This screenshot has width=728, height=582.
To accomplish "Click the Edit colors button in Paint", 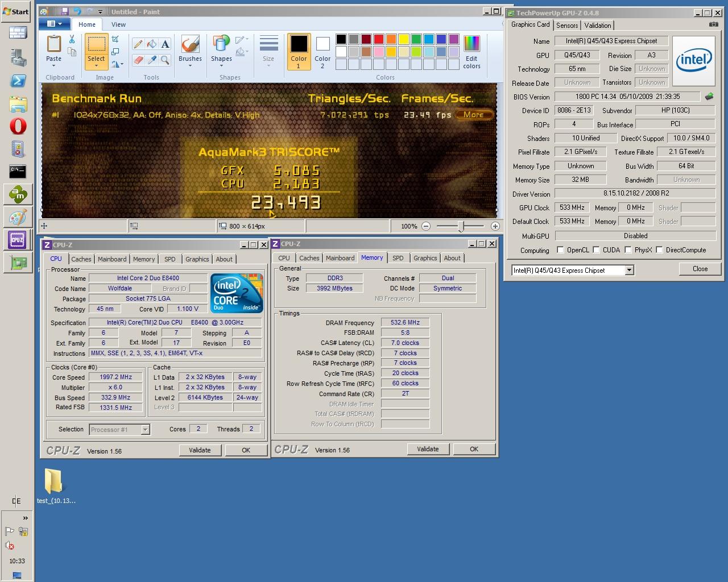I will pyautogui.click(x=471, y=52).
